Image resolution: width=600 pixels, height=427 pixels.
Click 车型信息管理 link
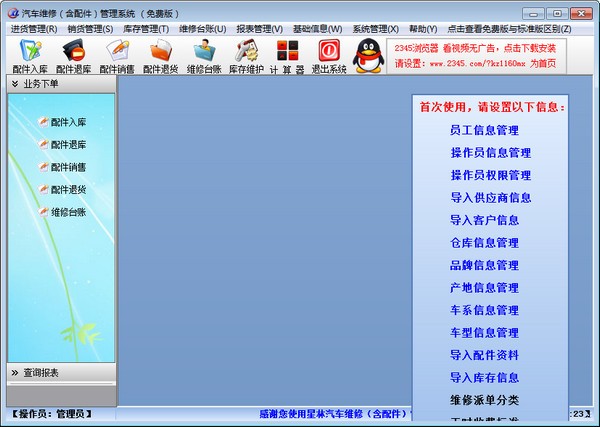point(484,332)
